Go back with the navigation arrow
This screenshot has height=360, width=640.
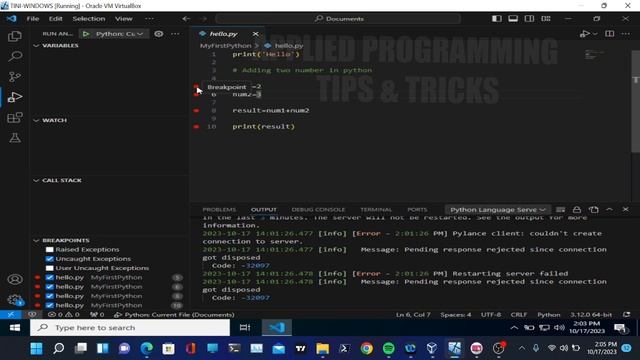(186, 19)
